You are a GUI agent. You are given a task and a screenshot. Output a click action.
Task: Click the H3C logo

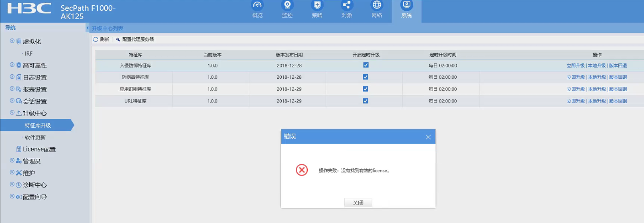tap(29, 9)
